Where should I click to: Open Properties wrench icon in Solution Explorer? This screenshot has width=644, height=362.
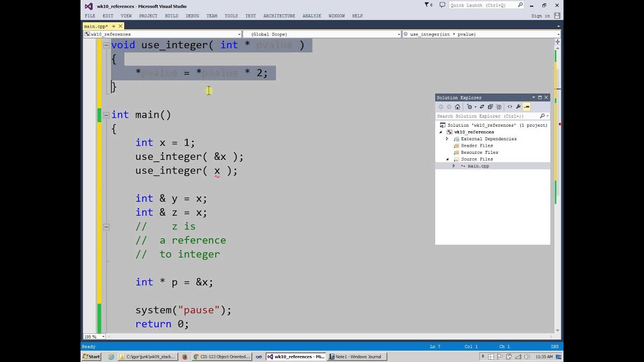point(518,107)
